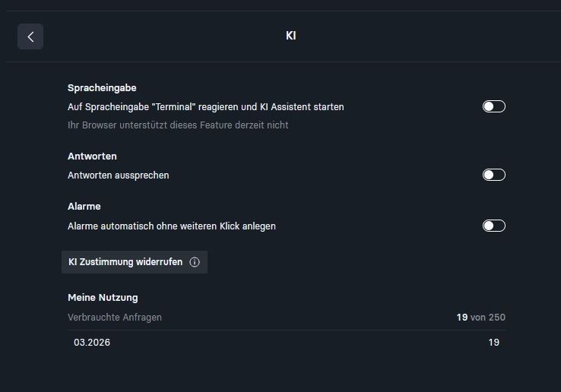Screen dimensions: 561x392
Task: Select the Antworten section heading
Action: click(x=92, y=156)
